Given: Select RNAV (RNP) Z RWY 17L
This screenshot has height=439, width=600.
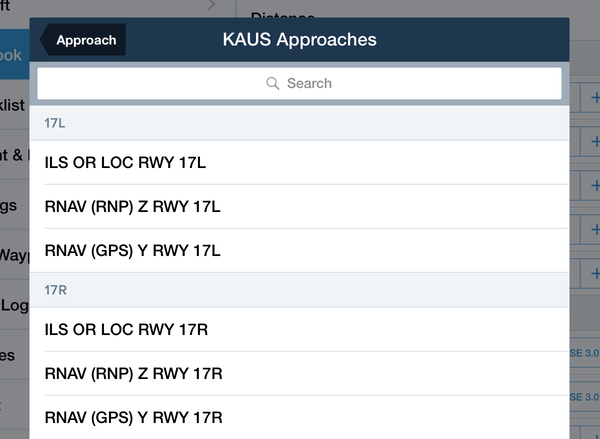Looking at the screenshot, I should point(299,207).
